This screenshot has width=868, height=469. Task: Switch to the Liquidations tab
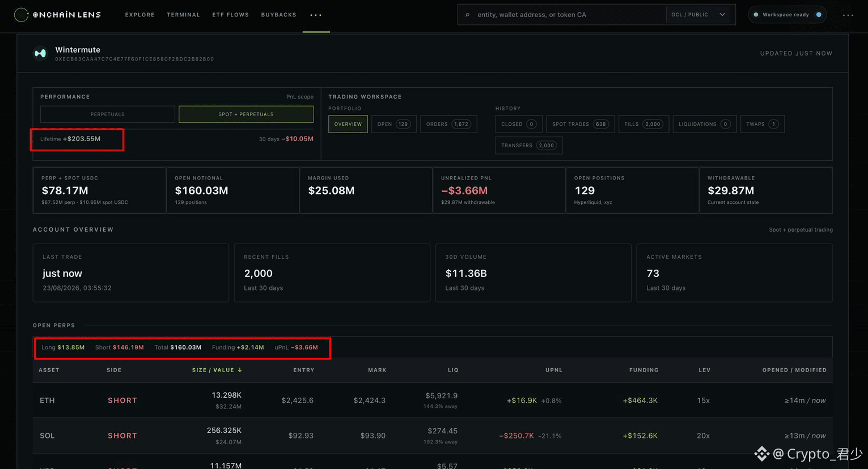tap(705, 124)
